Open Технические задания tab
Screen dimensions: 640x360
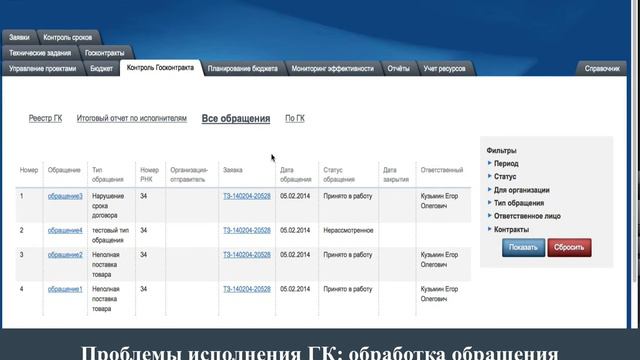(x=40, y=53)
